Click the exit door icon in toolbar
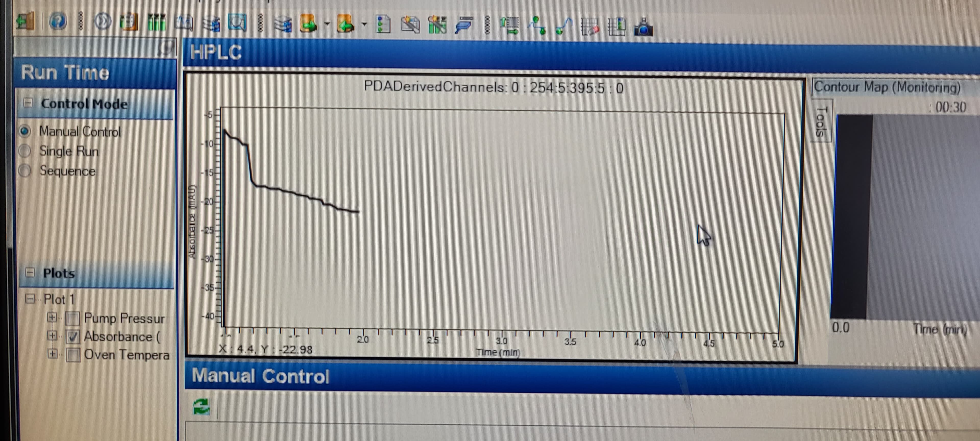 point(26,22)
